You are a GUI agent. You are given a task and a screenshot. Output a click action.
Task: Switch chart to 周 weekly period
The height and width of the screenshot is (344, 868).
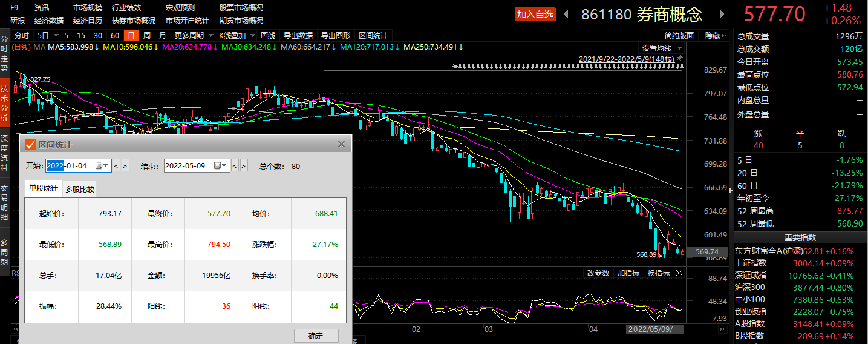pos(146,35)
